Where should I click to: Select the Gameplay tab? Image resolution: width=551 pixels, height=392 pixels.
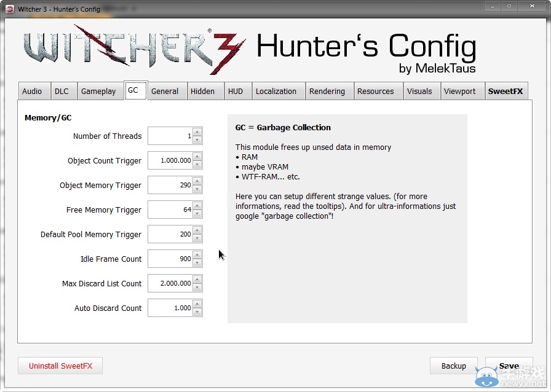tap(100, 92)
